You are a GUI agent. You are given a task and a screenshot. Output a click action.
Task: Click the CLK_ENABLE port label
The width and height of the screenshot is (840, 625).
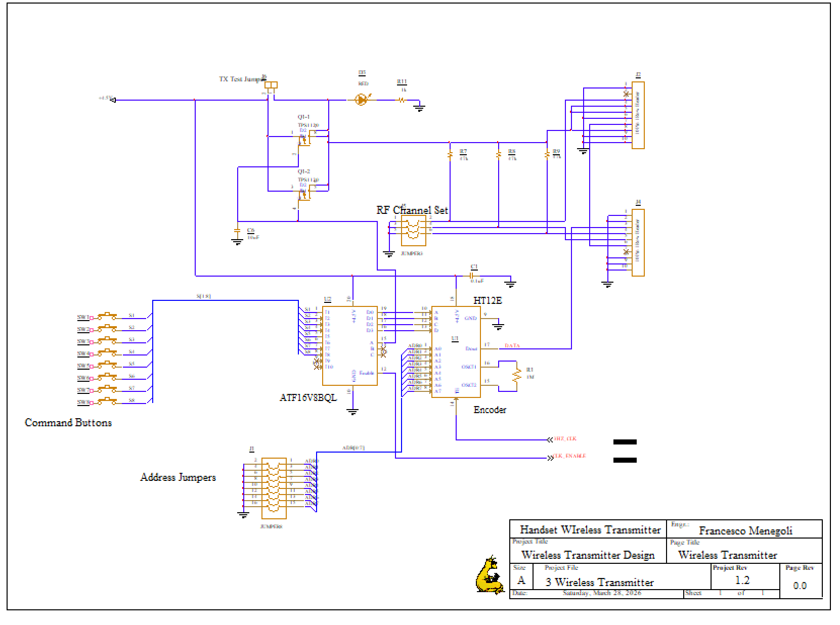coord(569,456)
